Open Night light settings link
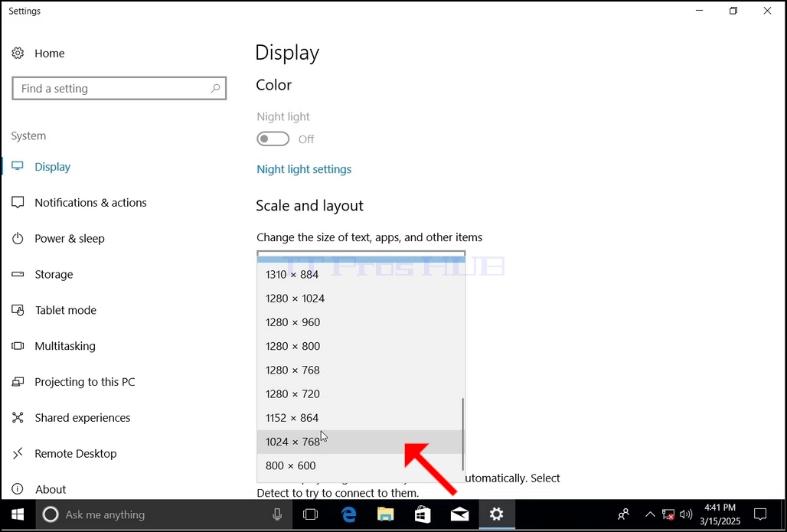 (304, 169)
